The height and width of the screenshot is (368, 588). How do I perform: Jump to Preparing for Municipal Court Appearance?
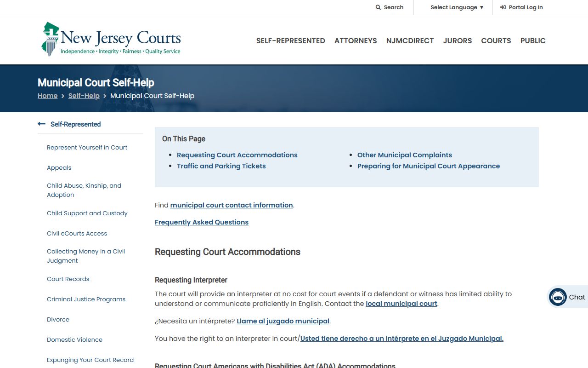pyautogui.click(x=429, y=166)
